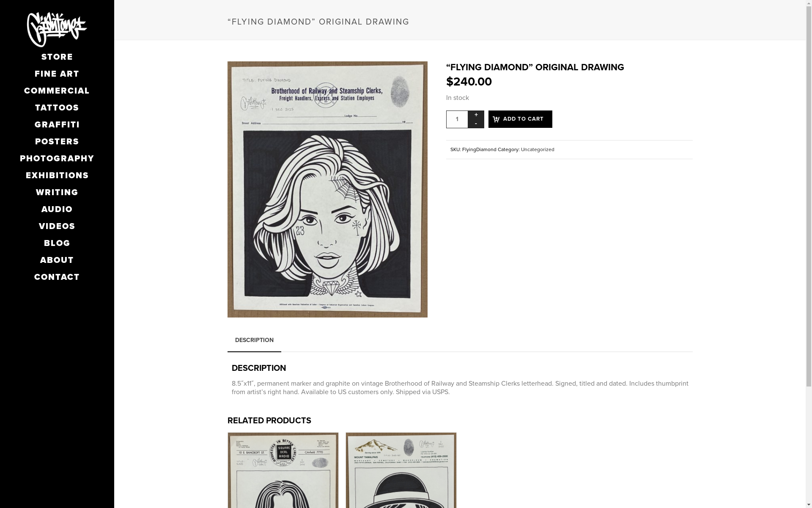Visit the Photography section
The height and width of the screenshot is (508, 812).
tap(57, 158)
